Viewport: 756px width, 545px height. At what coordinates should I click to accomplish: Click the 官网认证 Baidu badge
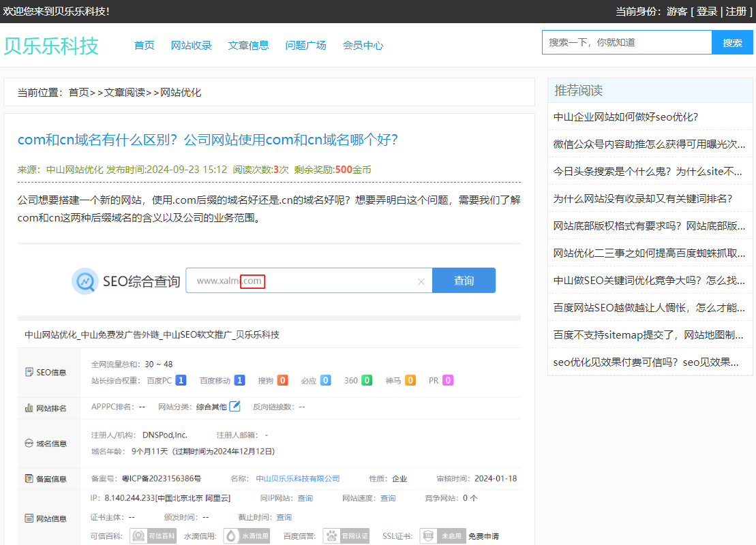pyautogui.click(x=346, y=536)
